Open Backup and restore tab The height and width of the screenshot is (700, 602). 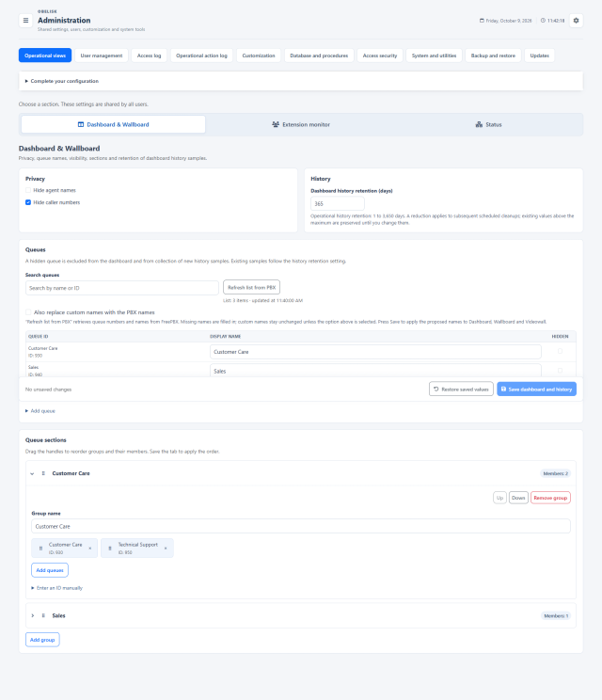pos(493,56)
